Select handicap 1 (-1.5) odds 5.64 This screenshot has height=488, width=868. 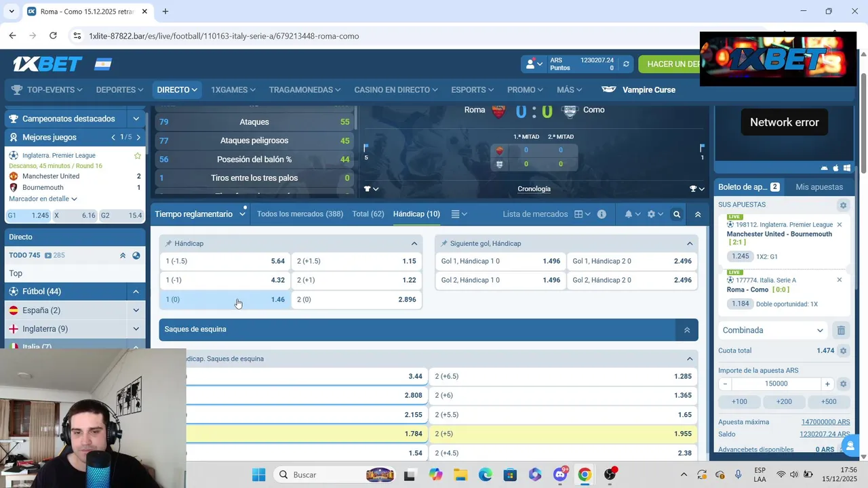point(225,261)
